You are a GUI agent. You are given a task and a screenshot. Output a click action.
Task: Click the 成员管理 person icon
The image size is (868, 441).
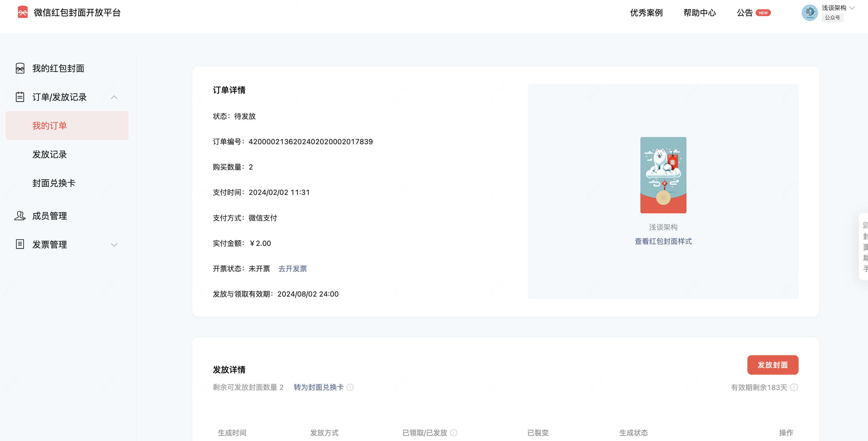20,216
